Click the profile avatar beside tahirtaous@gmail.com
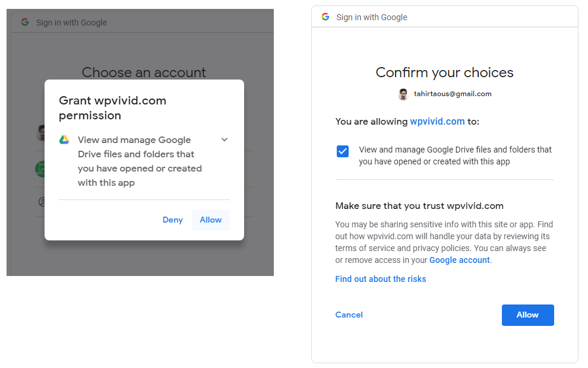 tap(403, 94)
